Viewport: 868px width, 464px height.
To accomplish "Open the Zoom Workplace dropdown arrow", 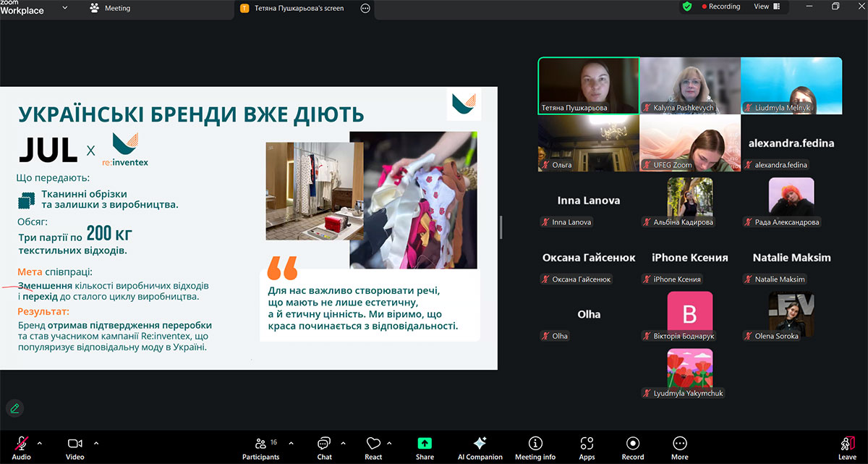I will point(65,8).
